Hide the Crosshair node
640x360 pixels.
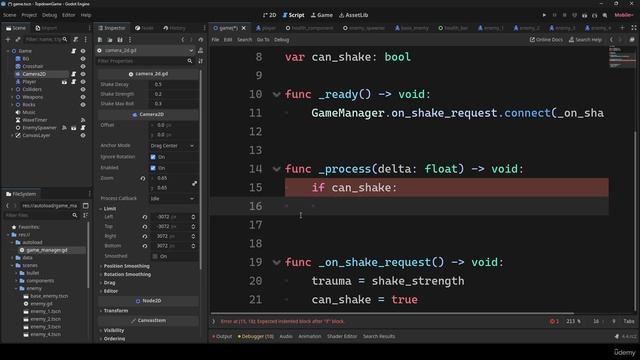click(83, 67)
